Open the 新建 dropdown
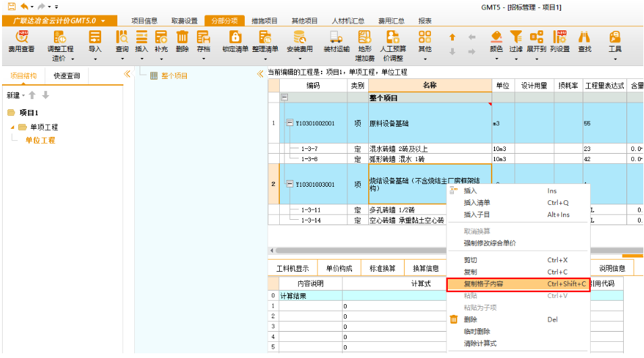Image resolution: width=644 pixels, height=358 pixels. (15, 96)
